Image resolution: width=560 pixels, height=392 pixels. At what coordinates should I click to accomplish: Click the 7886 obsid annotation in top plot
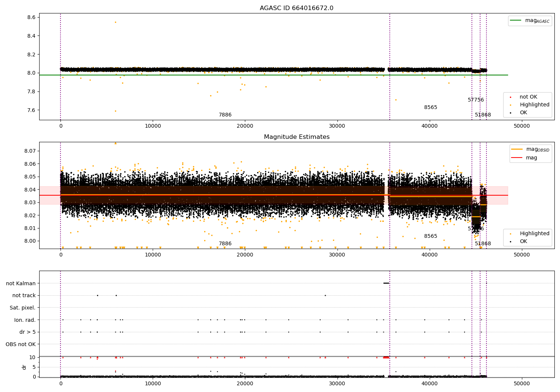225,115
